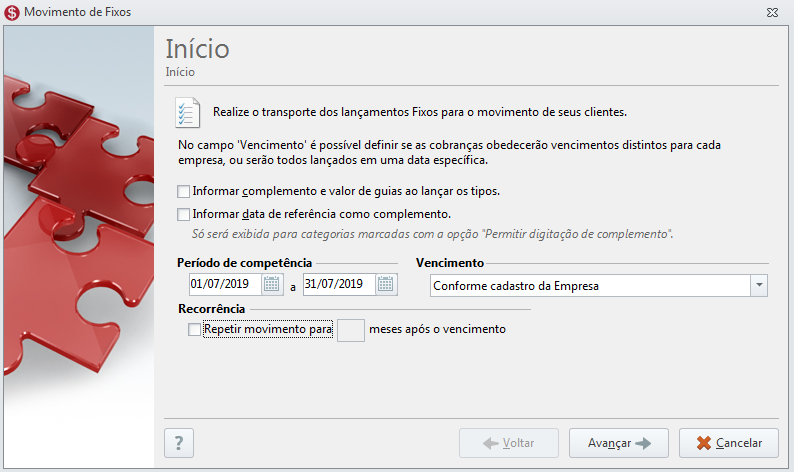
Task: Open calendar picker for start date 01/07/2019
Action: pyautogui.click(x=272, y=285)
